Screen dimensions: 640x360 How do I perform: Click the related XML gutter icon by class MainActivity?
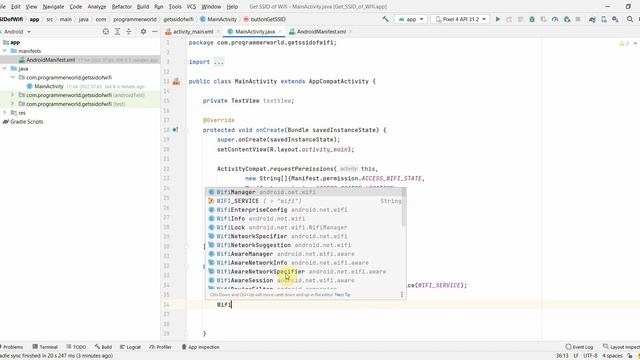(176, 82)
